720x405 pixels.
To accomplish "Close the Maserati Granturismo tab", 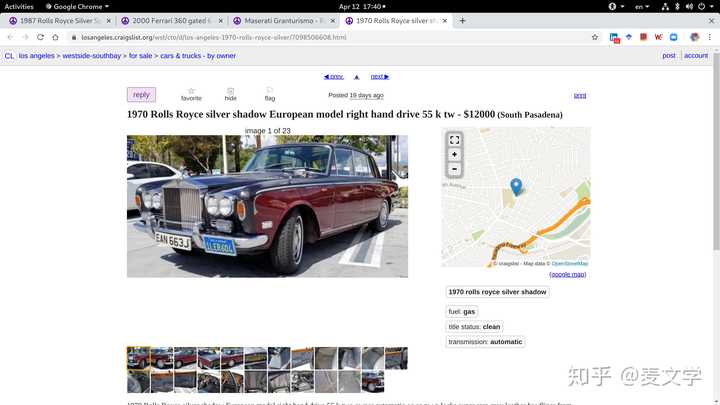I will tap(332, 21).
